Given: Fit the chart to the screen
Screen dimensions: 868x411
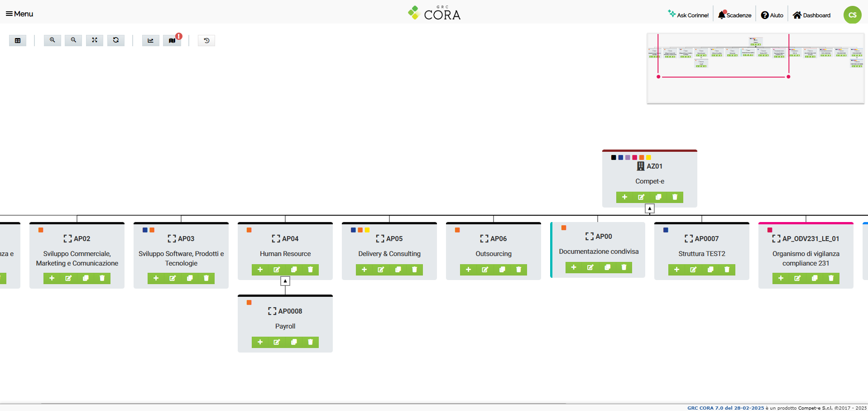Looking at the screenshot, I should click(x=95, y=40).
